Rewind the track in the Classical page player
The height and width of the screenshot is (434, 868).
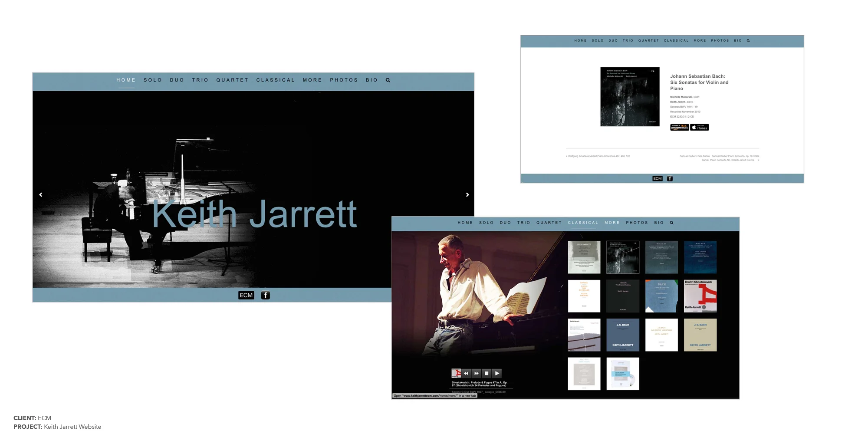pyautogui.click(x=466, y=373)
